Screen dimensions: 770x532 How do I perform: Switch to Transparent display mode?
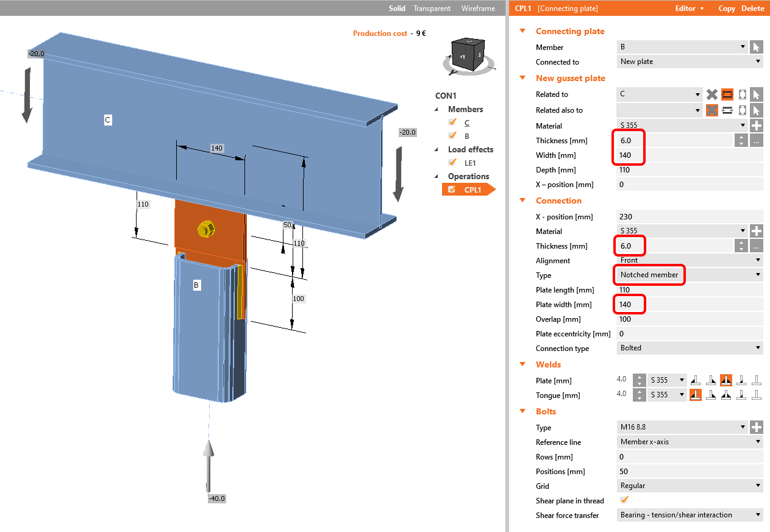coord(432,8)
